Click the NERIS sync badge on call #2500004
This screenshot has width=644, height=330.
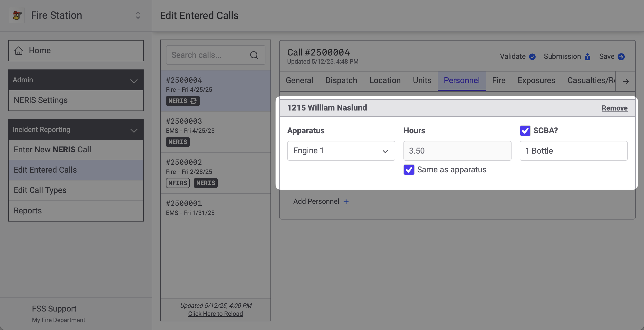[183, 101]
